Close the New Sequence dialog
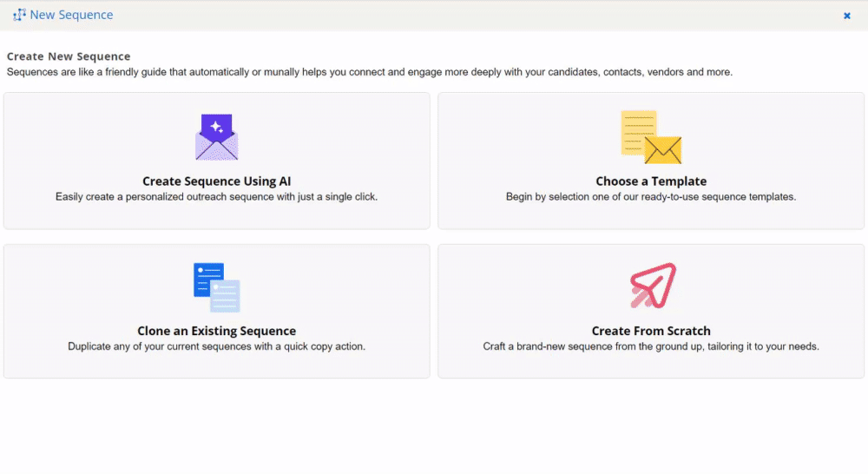The width and height of the screenshot is (868, 474). coord(846,16)
